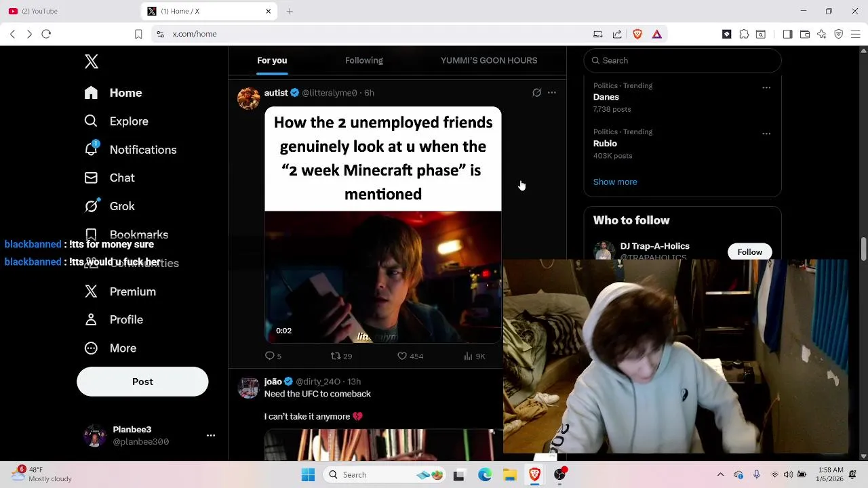
Task: Open more options on autist's post
Action: 552,93
